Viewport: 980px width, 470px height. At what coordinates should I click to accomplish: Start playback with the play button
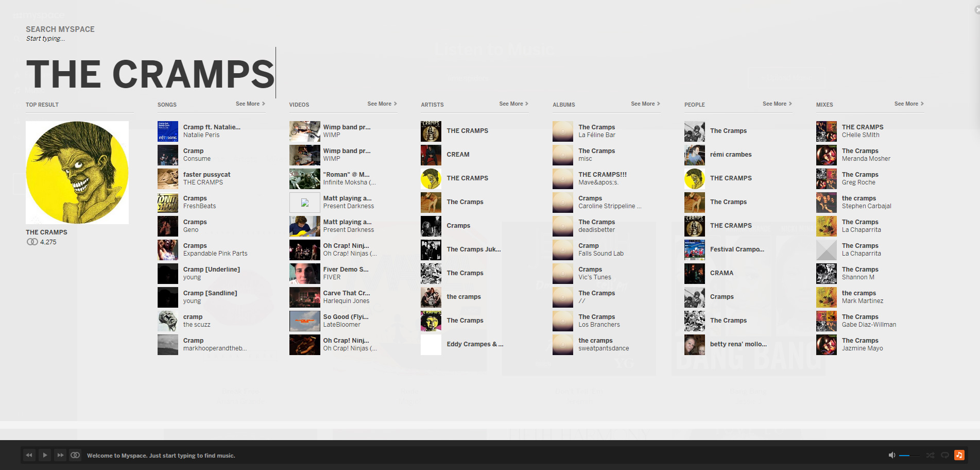(x=45, y=455)
